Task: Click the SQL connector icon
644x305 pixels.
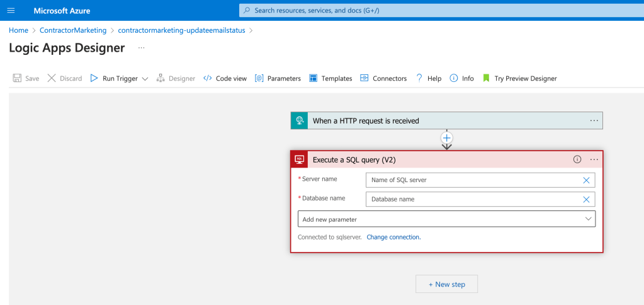Action: point(300,159)
